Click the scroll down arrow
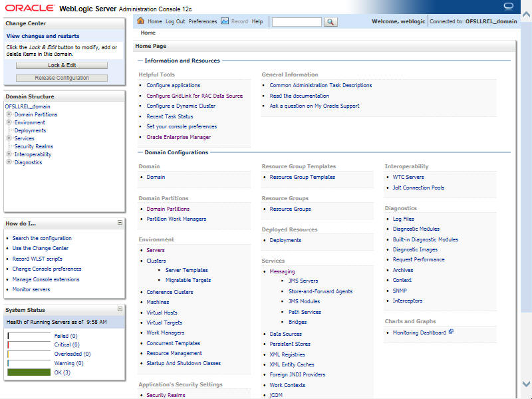 [x=526, y=384]
